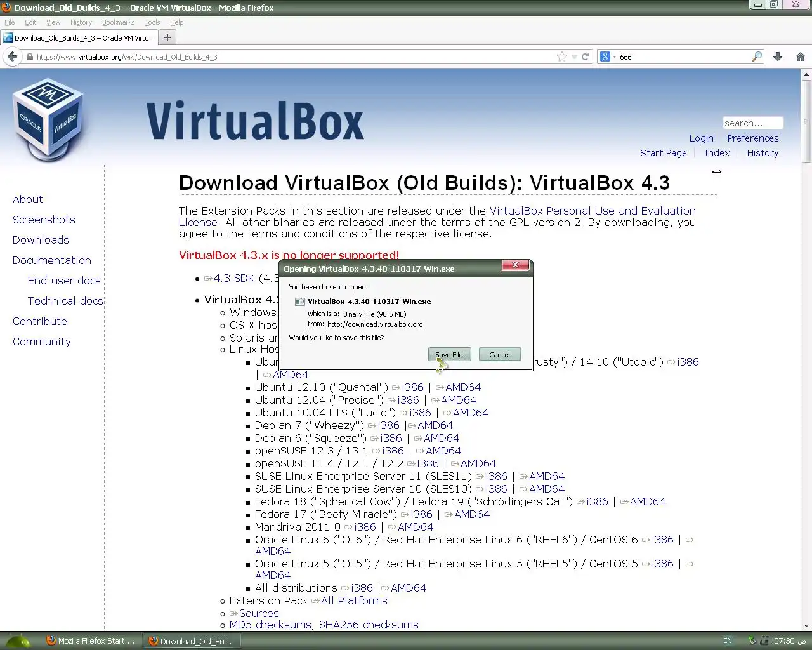Screen dimensions: 812x650
Task: Download Mandriva 2011.0 AMD64 package
Action: point(416,527)
